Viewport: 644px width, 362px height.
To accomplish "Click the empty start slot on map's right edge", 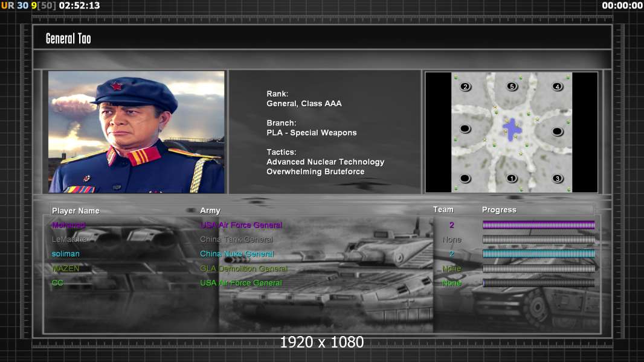I will pyautogui.click(x=557, y=132).
